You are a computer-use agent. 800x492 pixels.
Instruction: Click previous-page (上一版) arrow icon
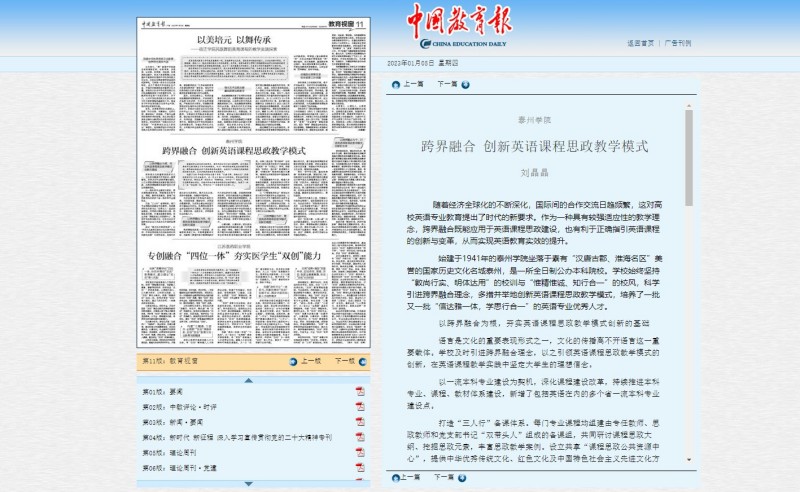(x=293, y=360)
